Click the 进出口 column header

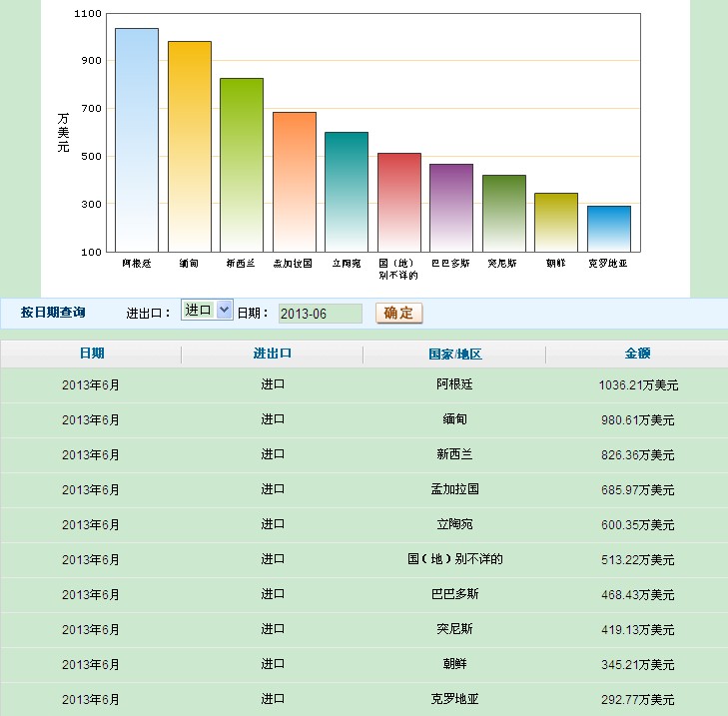tap(273, 354)
